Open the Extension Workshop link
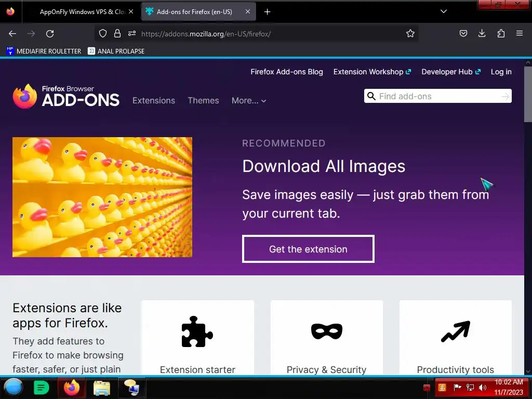 [372, 72]
